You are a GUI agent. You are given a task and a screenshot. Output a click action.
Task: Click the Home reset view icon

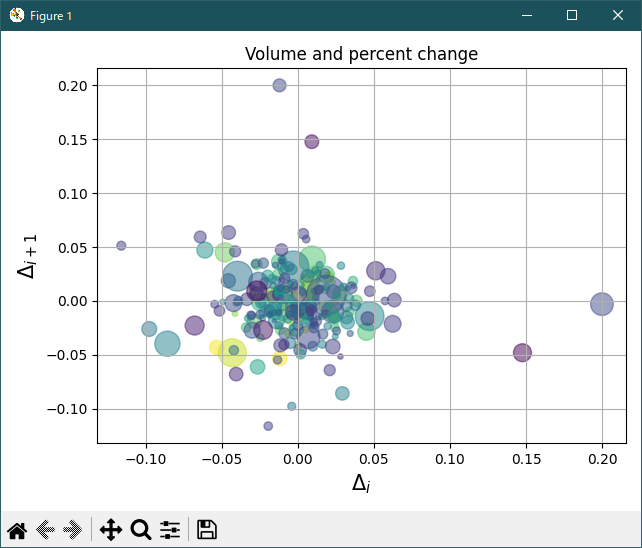tap(17, 530)
